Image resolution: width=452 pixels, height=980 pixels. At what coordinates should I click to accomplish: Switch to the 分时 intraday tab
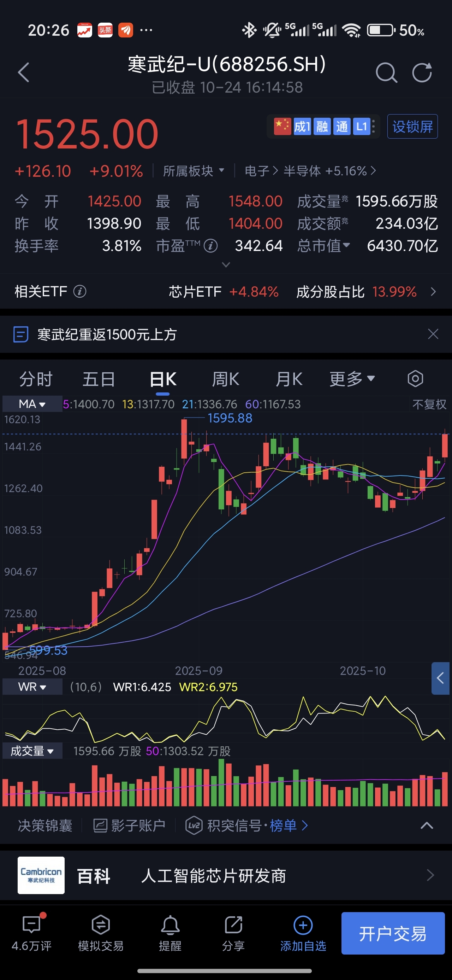tap(36, 379)
